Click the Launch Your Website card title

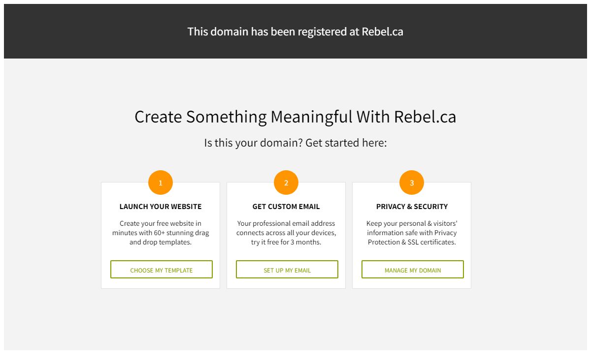coord(161,207)
